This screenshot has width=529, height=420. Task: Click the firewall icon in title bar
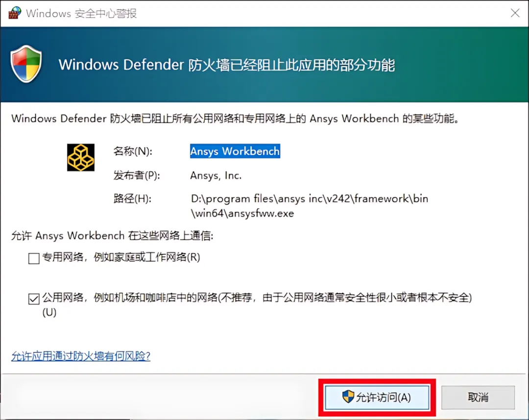[15, 13]
